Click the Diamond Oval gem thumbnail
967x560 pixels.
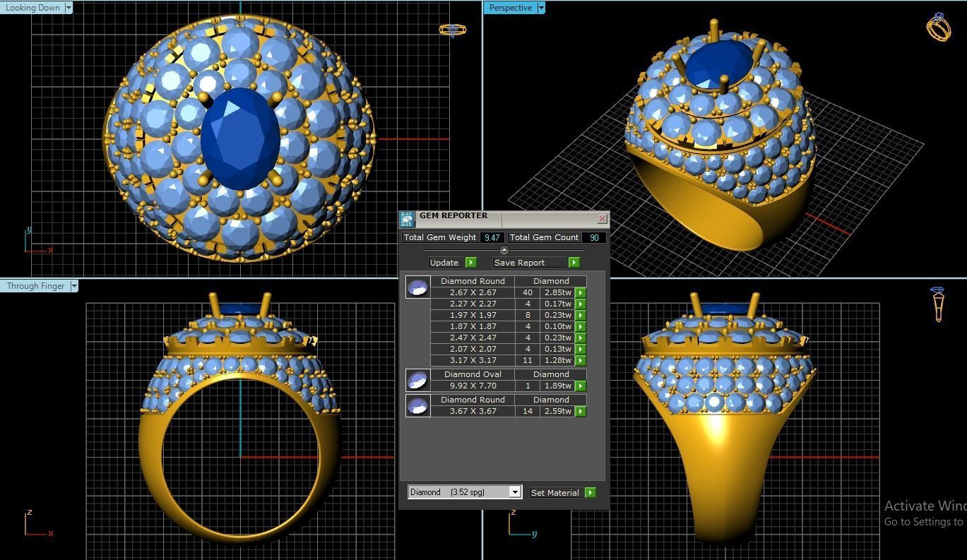click(417, 380)
